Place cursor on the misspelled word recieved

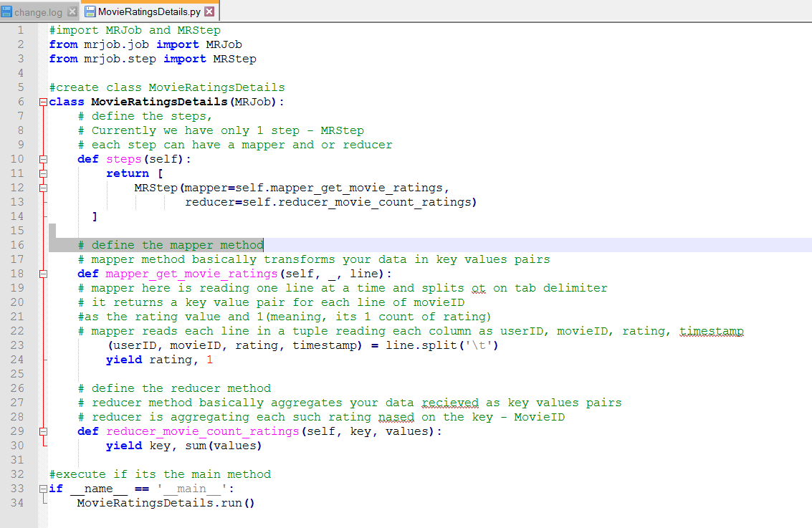pos(450,403)
